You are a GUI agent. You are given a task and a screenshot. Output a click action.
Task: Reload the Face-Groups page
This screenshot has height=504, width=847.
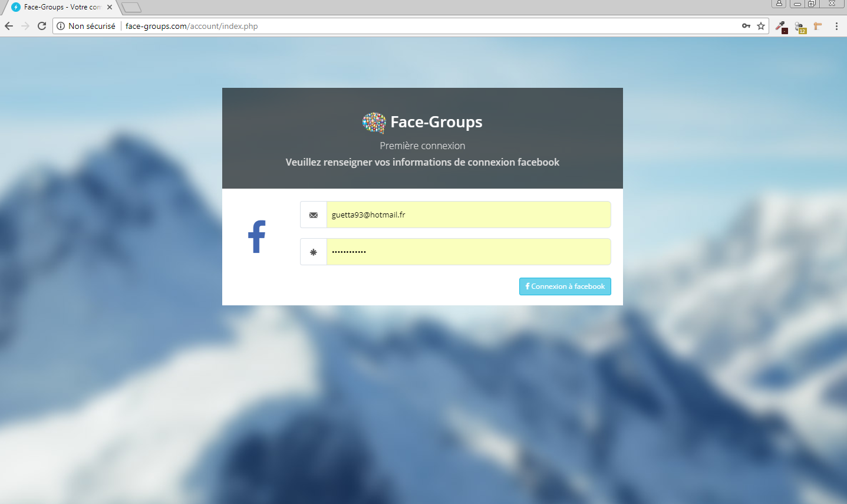pyautogui.click(x=42, y=26)
